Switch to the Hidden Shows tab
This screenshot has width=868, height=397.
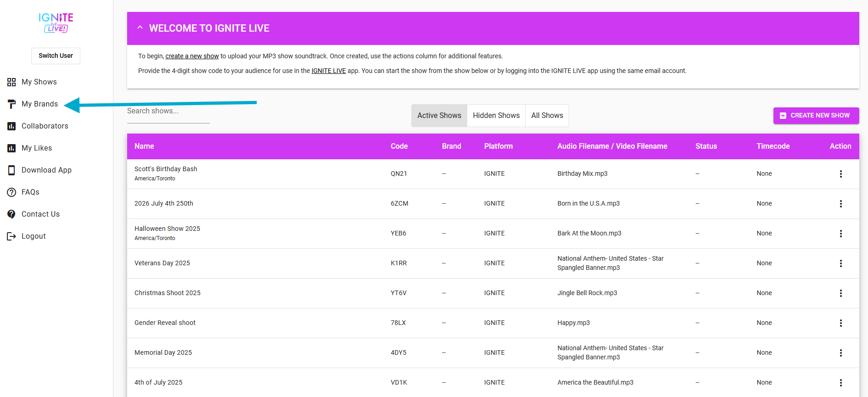click(x=496, y=116)
